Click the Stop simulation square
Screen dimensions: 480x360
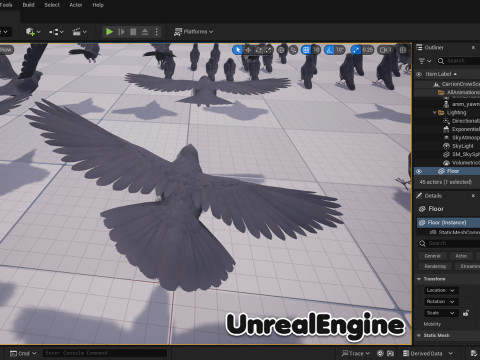coord(133,32)
